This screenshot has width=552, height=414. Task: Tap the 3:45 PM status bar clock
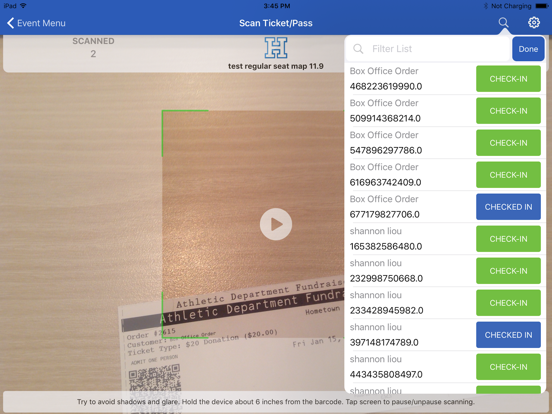tap(277, 6)
